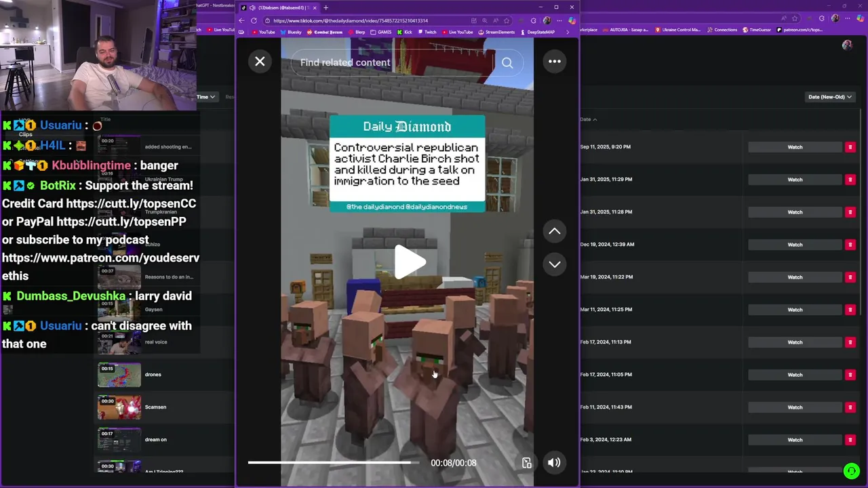Watch the clip dated Mar 19, 2024
This screenshot has width=868, height=488.
coord(795,277)
